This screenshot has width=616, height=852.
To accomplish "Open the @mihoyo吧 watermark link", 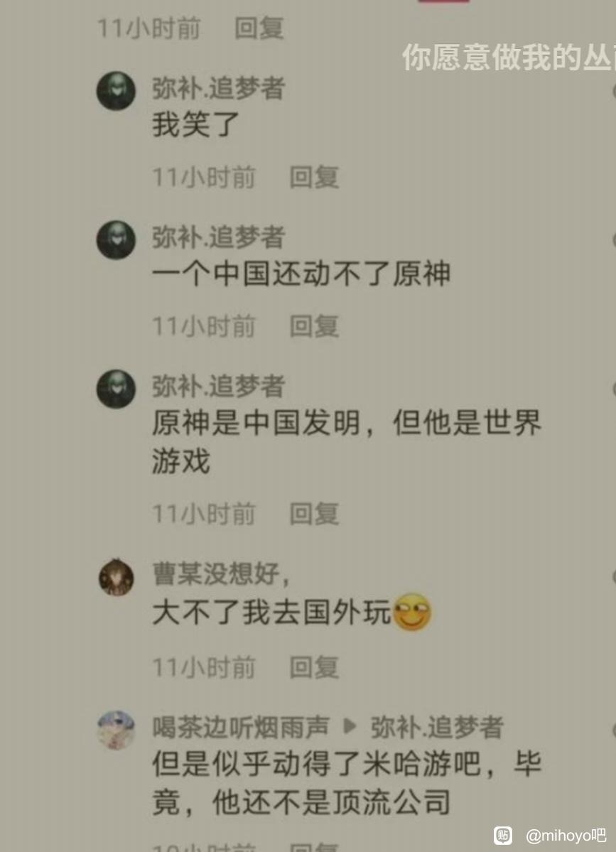I will 566,835.
